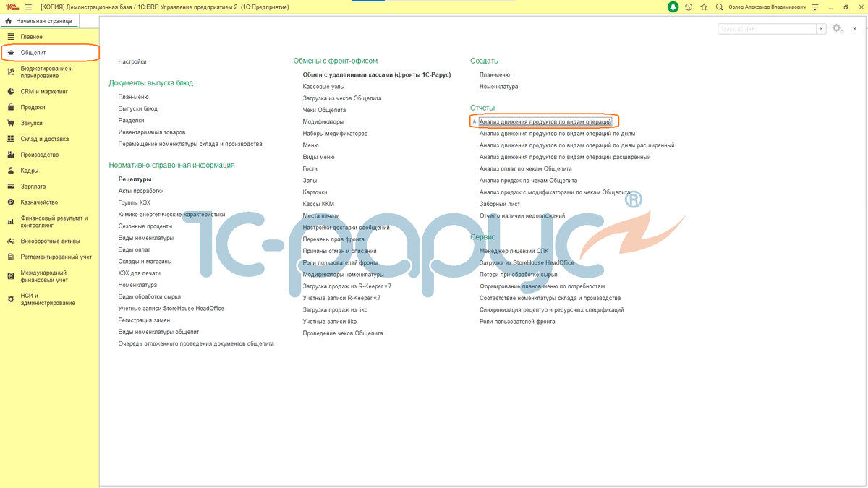
Task: Open Перемещение номенклатуры склада и производства
Action: click(190, 144)
